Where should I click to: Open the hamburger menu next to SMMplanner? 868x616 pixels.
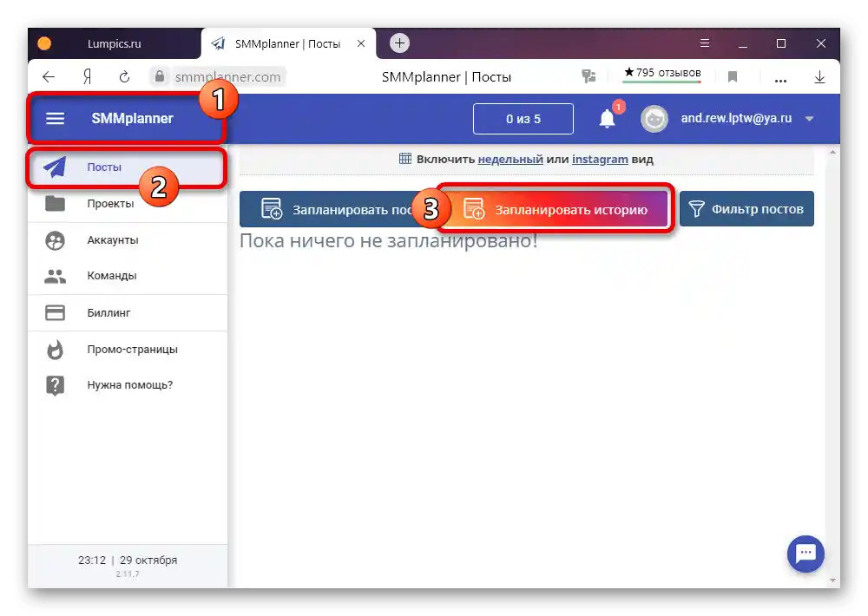click(x=55, y=119)
